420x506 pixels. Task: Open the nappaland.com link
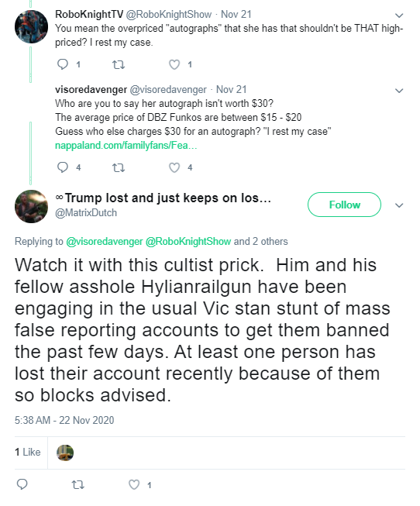coord(126,146)
